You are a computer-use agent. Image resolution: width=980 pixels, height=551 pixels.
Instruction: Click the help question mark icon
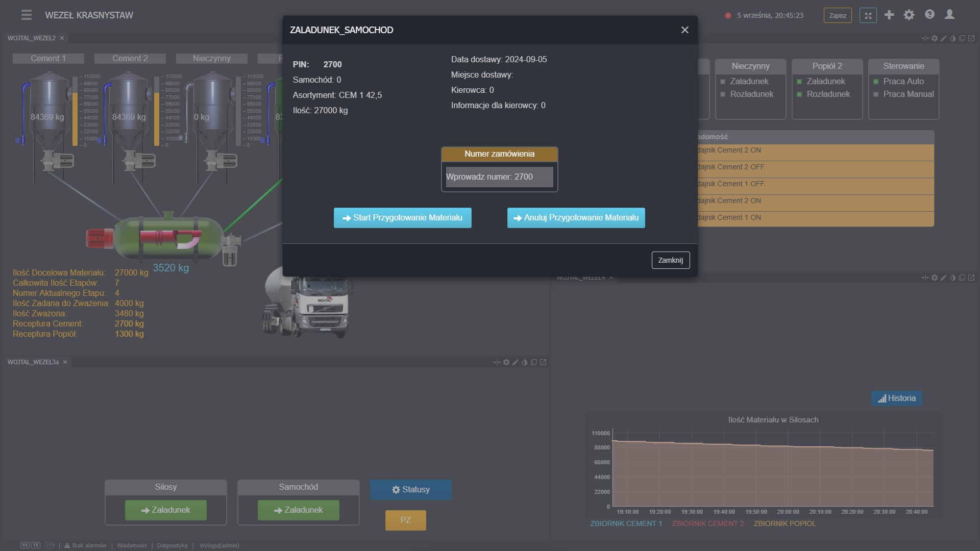tap(929, 15)
